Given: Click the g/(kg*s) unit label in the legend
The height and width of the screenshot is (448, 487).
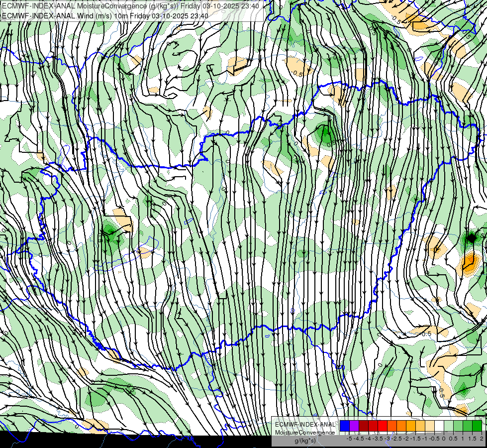Looking at the screenshot, I should tap(305, 441).
